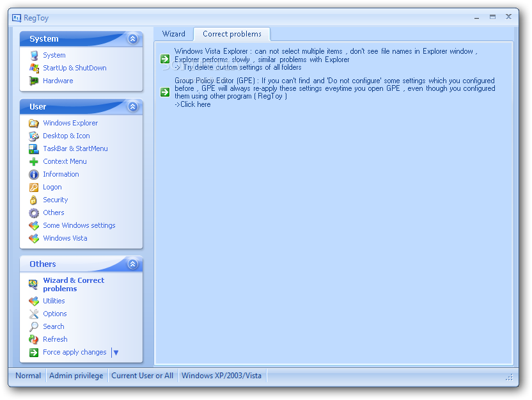Open Some Windows settings
The height and width of the screenshot is (400, 532).
point(79,225)
